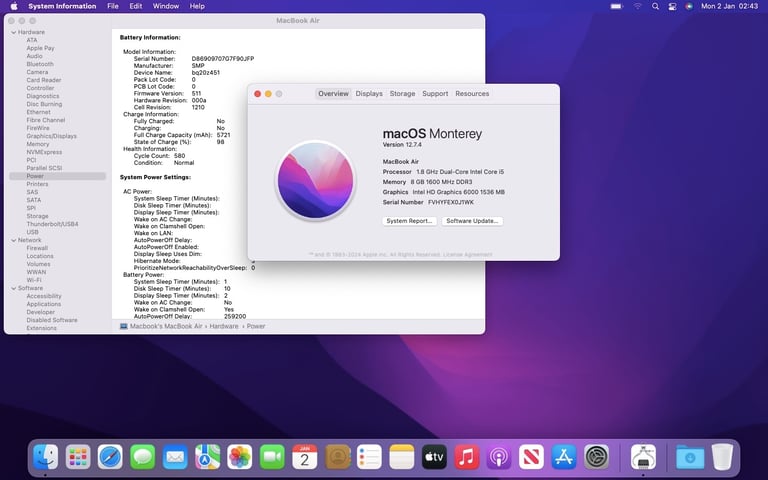Open Calendar app in the dock
Viewport: 768px width, 480px height.
pos(304,457)
